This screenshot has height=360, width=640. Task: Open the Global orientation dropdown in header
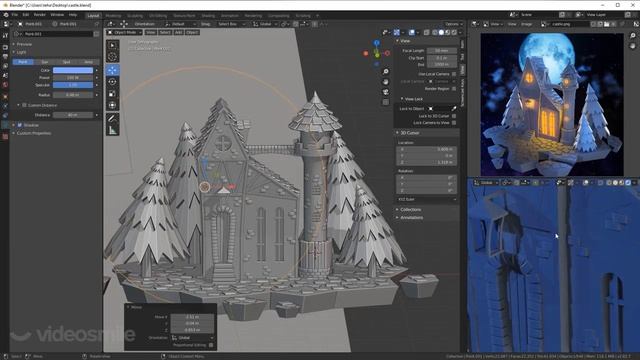click(x=264, y=24)
